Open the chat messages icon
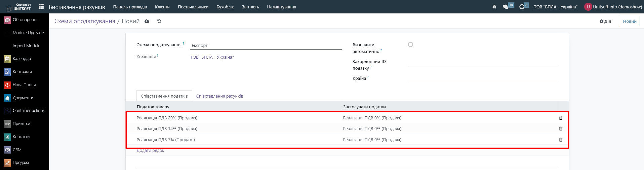 (506, 7)
